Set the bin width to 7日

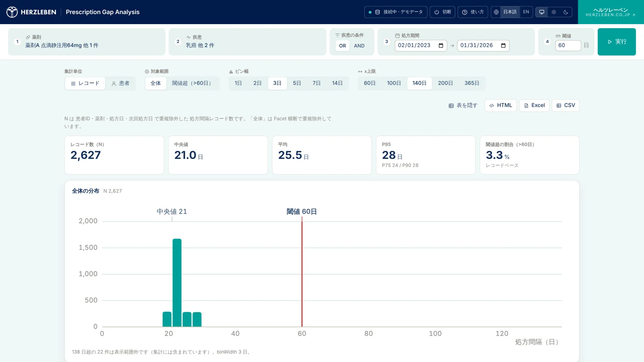point(317,83)
